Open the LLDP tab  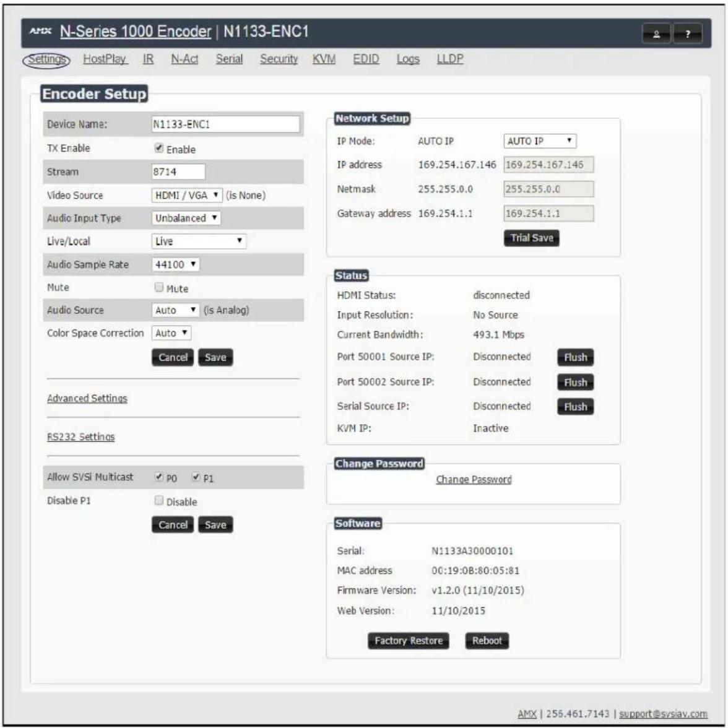449,59
